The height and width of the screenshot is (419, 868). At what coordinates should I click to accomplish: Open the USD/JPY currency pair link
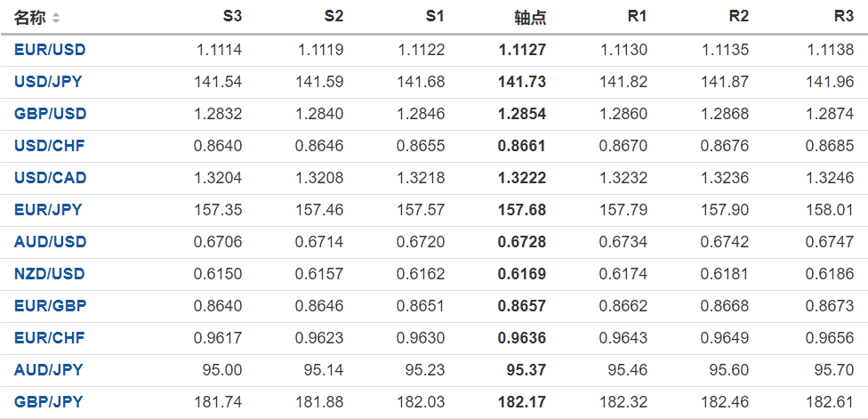[x=48, y=82]
